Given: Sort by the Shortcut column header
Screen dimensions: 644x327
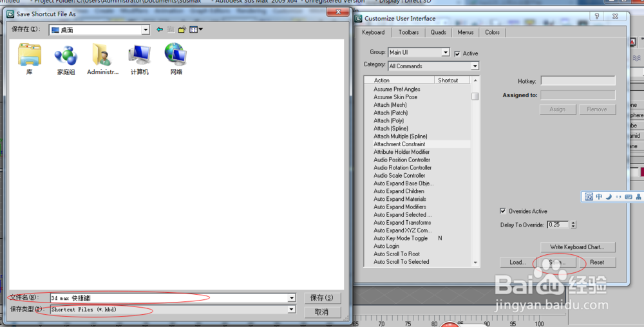Looking at the screenshot, I should (452, 80).
